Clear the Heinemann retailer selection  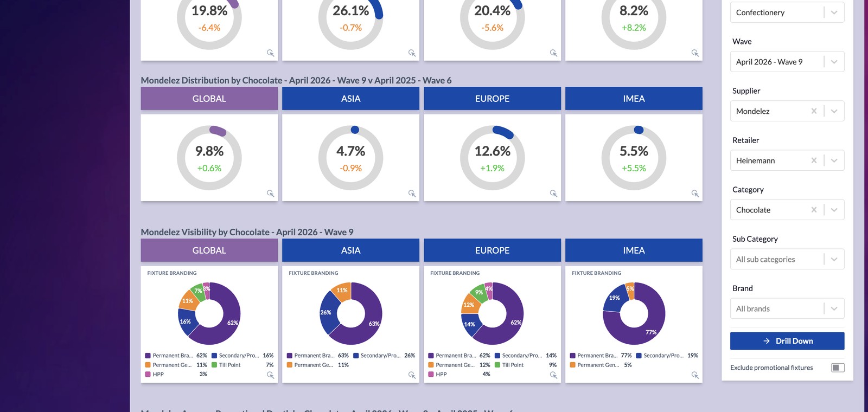tap(814, 160)
